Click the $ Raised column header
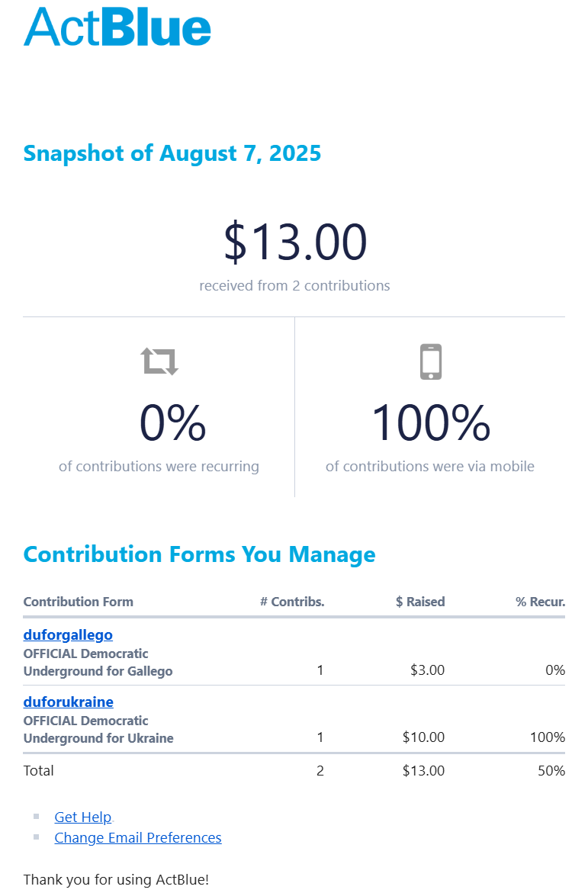Screen dimensions: 588x896 pos(420,602)
